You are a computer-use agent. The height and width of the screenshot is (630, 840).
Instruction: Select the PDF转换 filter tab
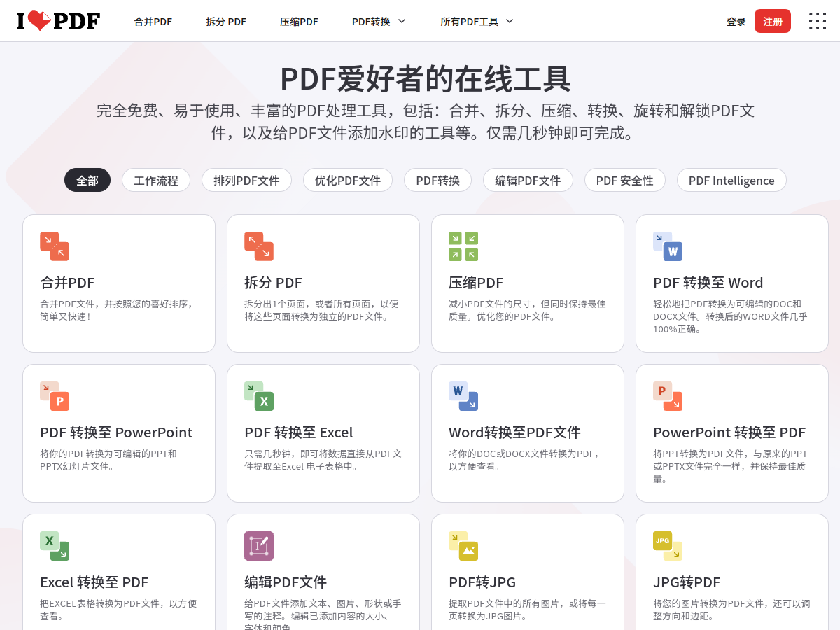tap(438, 180)
